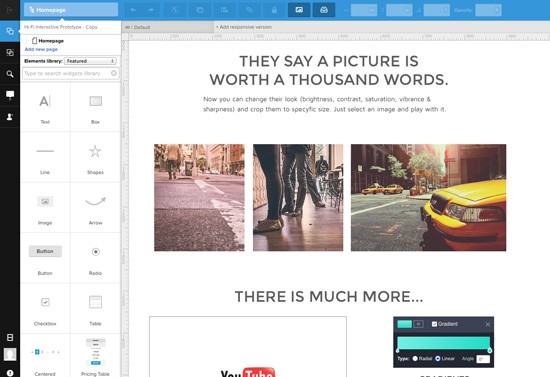Select the Linear gradient type
This screenshot has width=550, height=377.
tap(438, 358)
